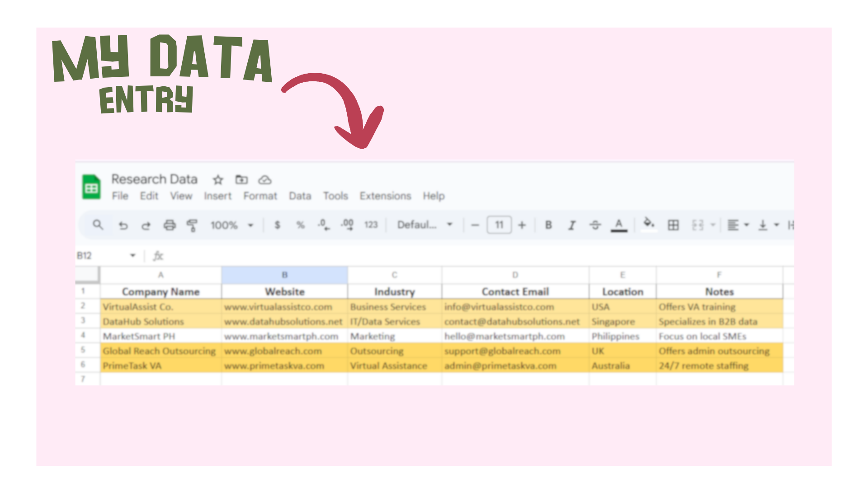Star the Research Data document
This screenshot has height=488, width=868.
click(x=218, y=180)
